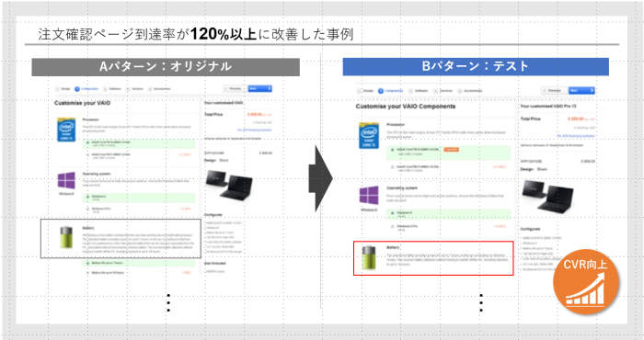
Task: Click the Intel processor logo in Pattern A
Action: [x=66, y=130]
